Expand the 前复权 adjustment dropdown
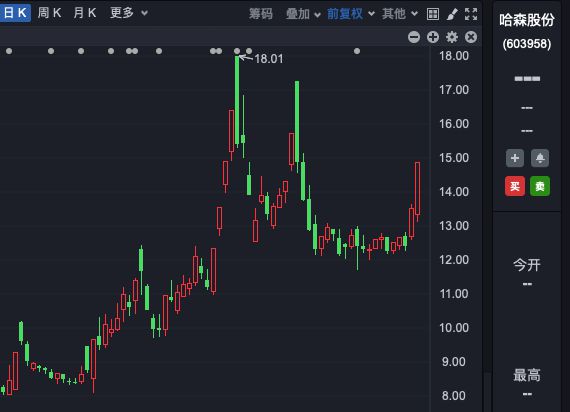This screenshot has height=412, width=570. pyautogui.click(x=351, y=14)
